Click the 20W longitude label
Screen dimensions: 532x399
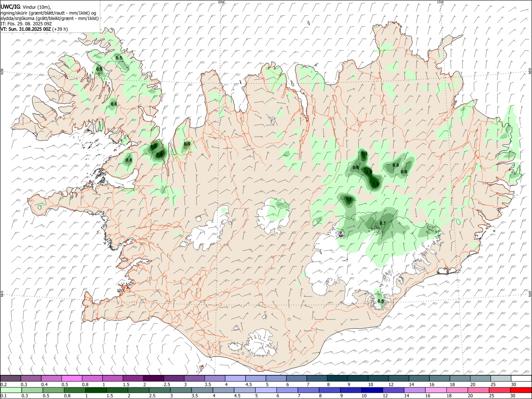tap(221, 2)
